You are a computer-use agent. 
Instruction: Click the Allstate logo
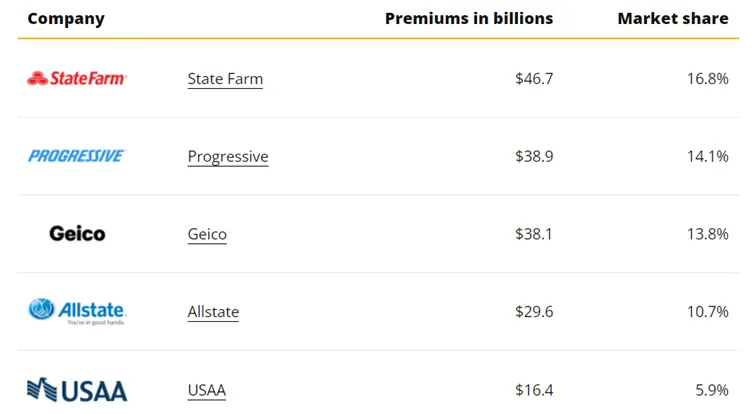77,311
